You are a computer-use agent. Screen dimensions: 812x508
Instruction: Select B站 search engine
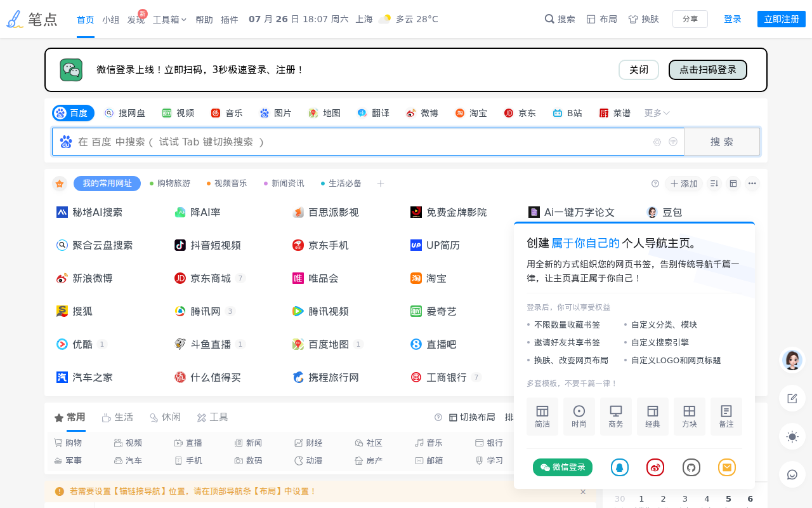[568, 113]
